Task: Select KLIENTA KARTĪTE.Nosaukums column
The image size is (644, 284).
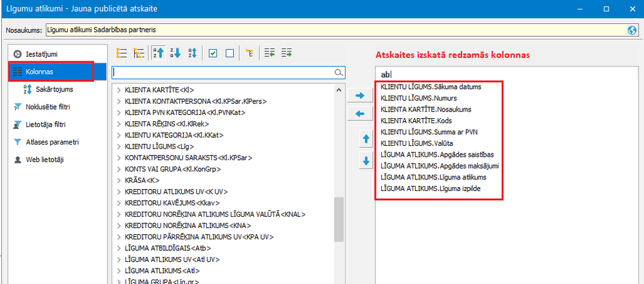Action: (x=426, y=110)
